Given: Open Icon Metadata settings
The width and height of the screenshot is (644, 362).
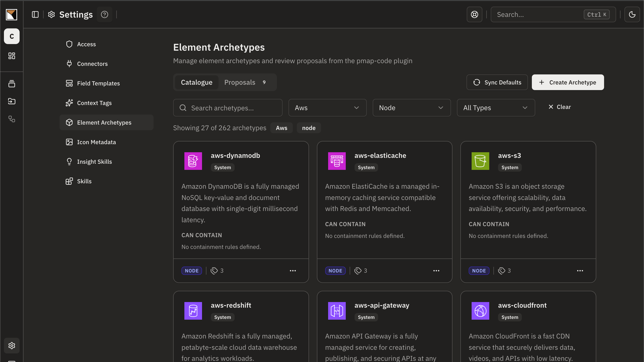Looking at the screenshot, I should click(106, 142).
